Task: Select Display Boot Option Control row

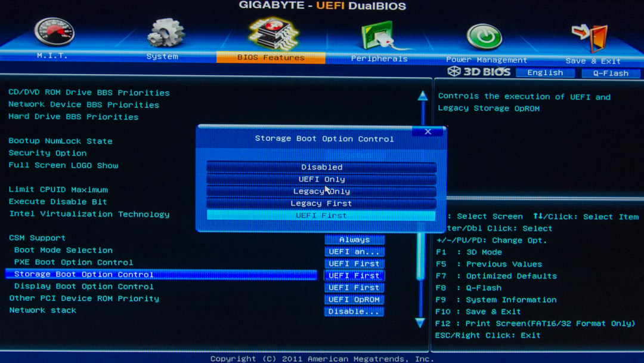Action: coord(84,286)
